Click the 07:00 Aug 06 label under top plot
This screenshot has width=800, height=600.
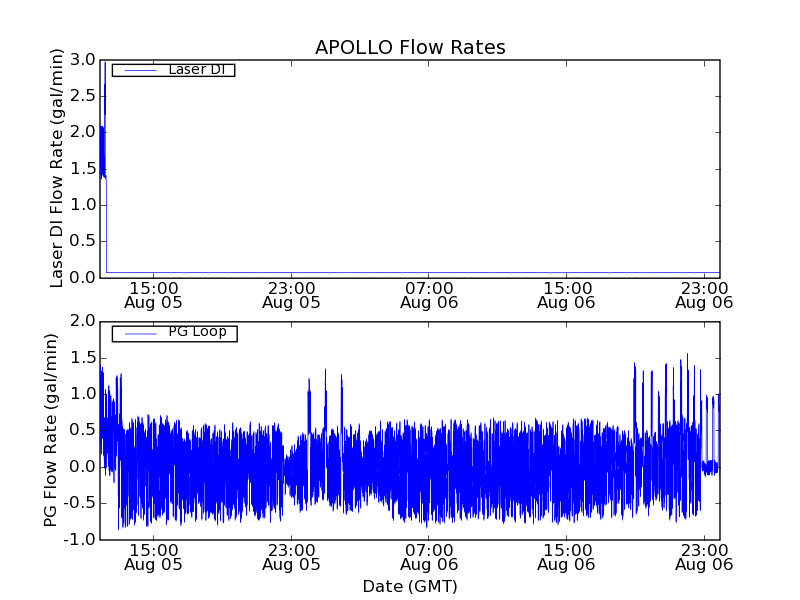coord(429,293)
